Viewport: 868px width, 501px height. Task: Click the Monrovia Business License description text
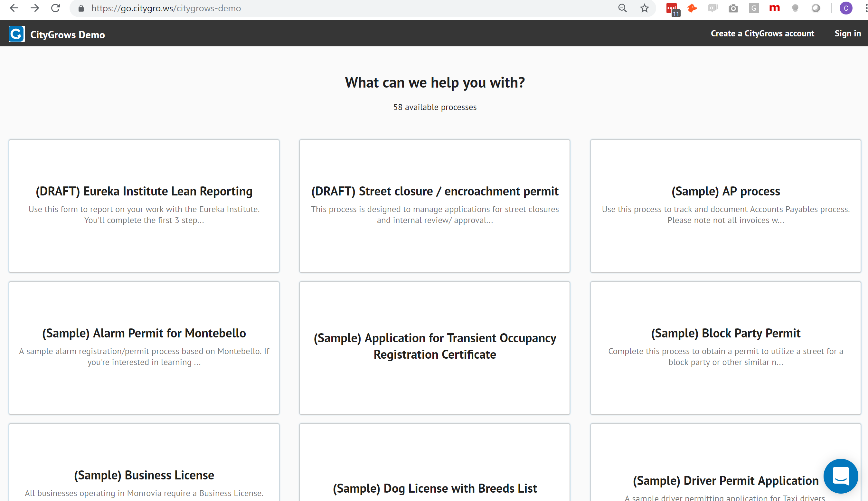tap(144, 493)
